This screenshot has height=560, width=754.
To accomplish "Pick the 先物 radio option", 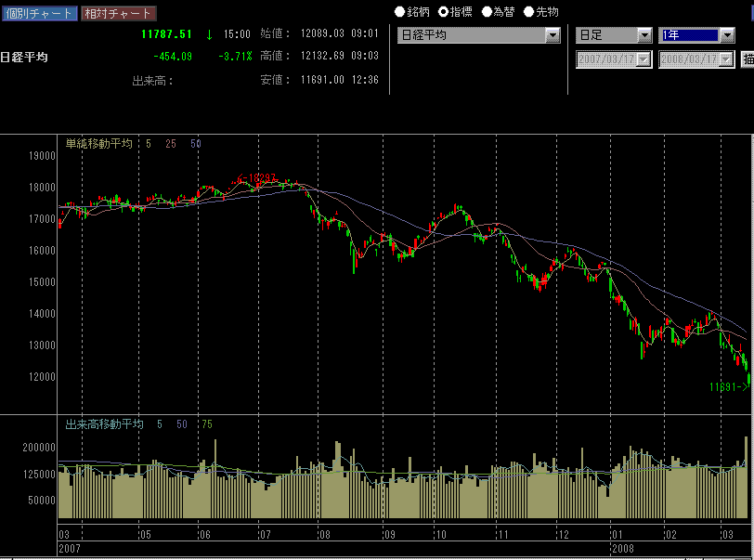I will coord(528,12).
